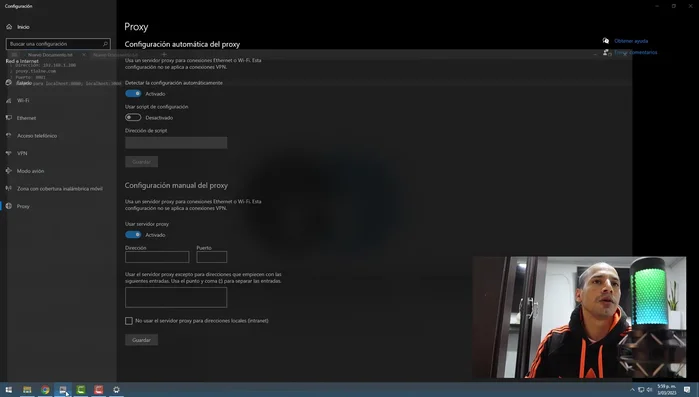Open the taskbar clock and date
Viewport: 699px width, 397px height.
(x=666, y=390)
